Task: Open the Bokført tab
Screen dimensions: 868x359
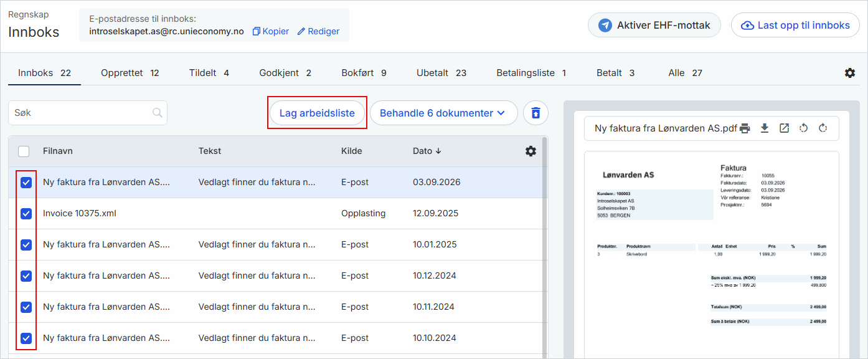Action: 364,73
